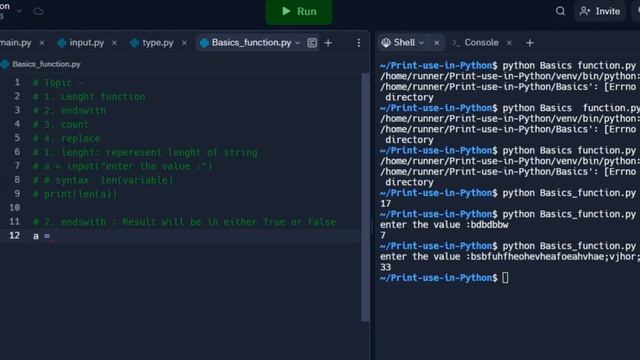Image resolution: width=640 pixels, height=360 pixels.
Task: Click the Console prompt icon
Action: click(456, 43)
